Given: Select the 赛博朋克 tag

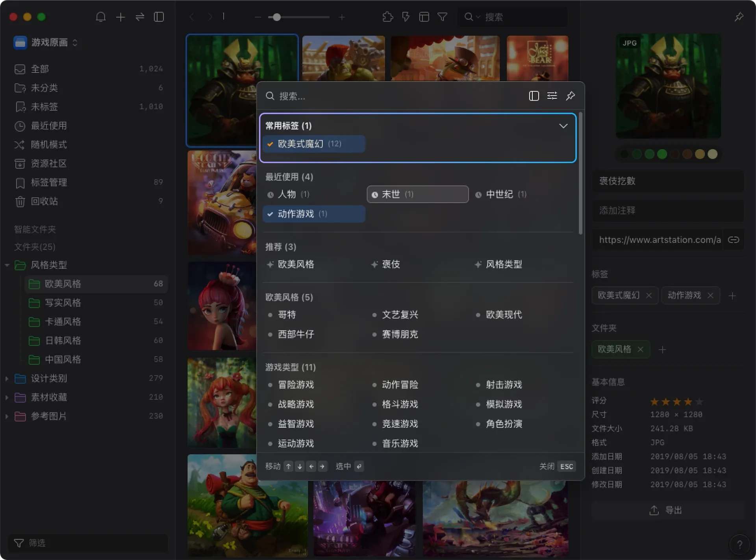Looking at the screenshot, I should coord(400,335).
